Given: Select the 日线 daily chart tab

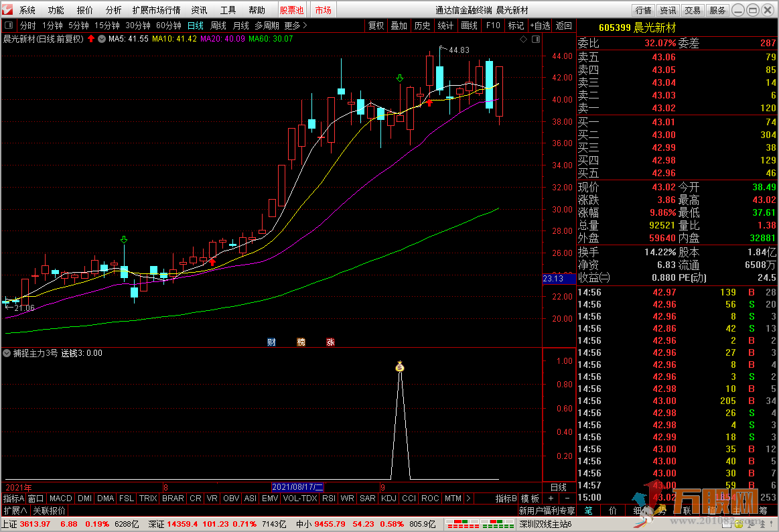Looking at the screenshot, I should (x=196, y=25).
